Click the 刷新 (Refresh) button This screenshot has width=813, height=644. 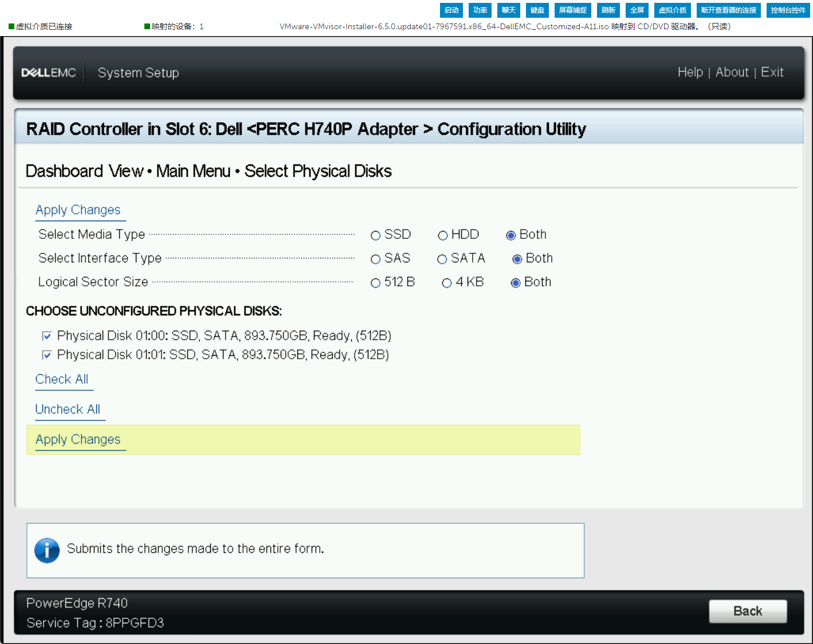tap(608, 10)
